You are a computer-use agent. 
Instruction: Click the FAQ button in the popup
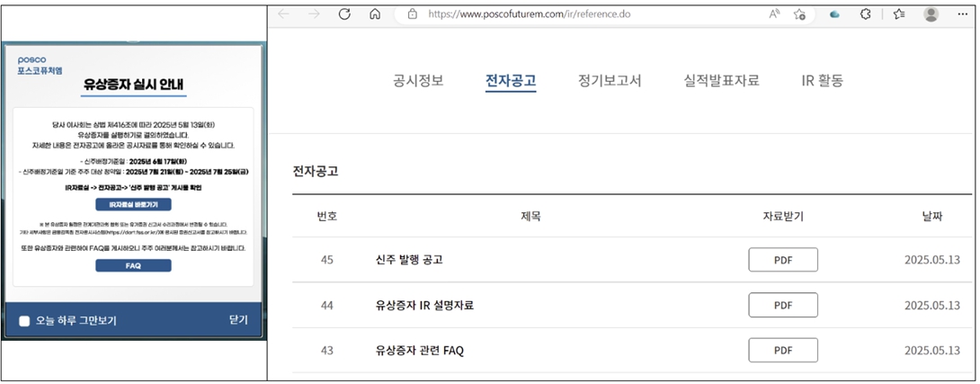(133, 265)
